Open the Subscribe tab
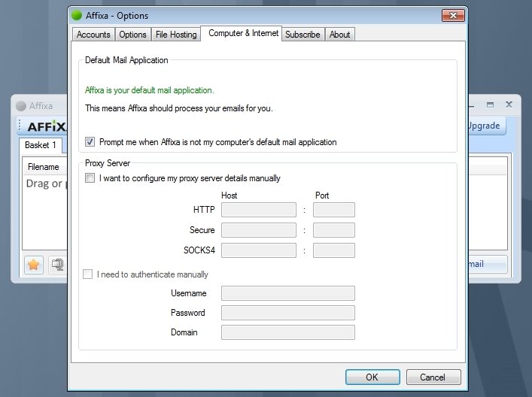 coord(302,35)
